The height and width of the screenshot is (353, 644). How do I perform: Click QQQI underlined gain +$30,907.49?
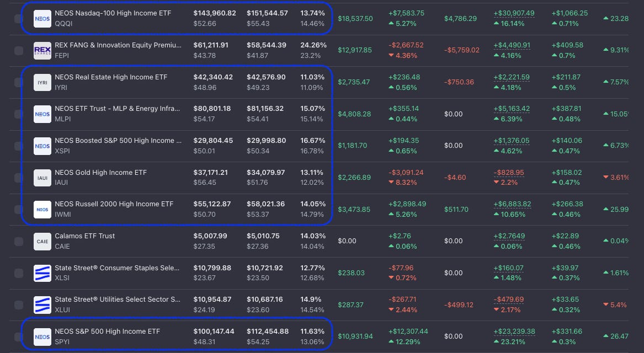point(514,13)
